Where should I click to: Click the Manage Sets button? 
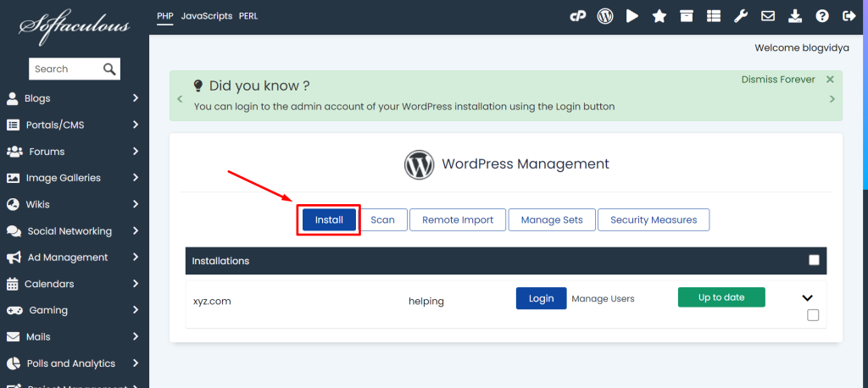point(552,219)
